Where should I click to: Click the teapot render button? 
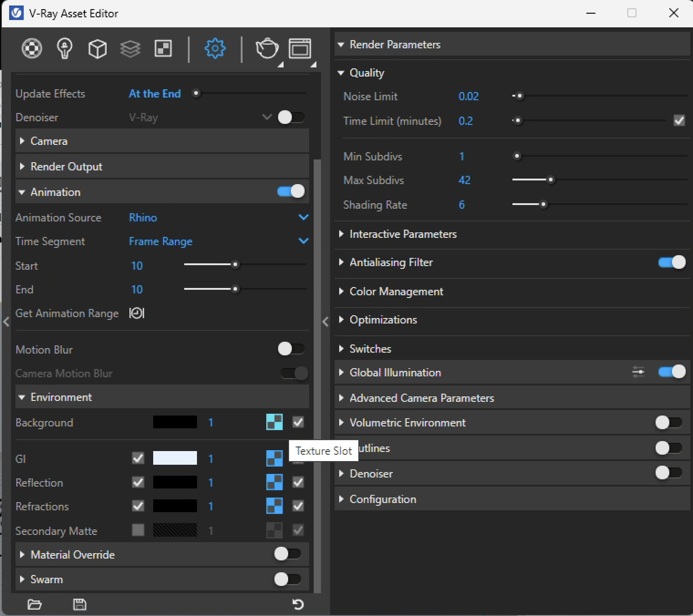[x=267, y=48]
